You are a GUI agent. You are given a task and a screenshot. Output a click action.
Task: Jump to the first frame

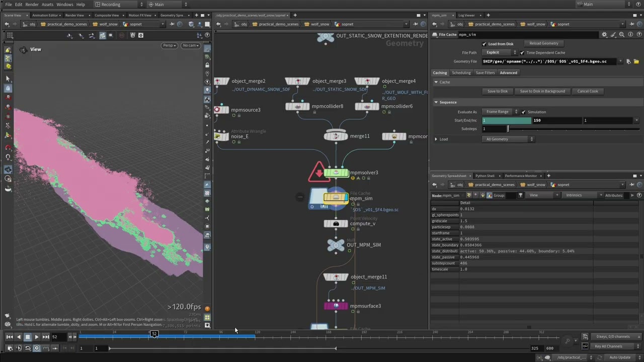pyautogui.click(x=10, y=337)
